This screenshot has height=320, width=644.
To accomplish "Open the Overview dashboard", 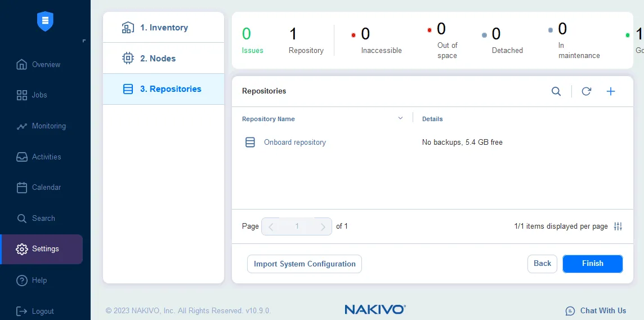I will [x=45, y=64].
